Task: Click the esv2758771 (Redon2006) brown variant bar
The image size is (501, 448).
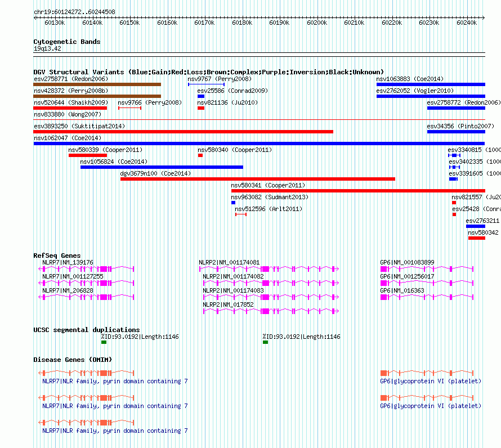Action: pyautogui.click(x=97, y=84)
